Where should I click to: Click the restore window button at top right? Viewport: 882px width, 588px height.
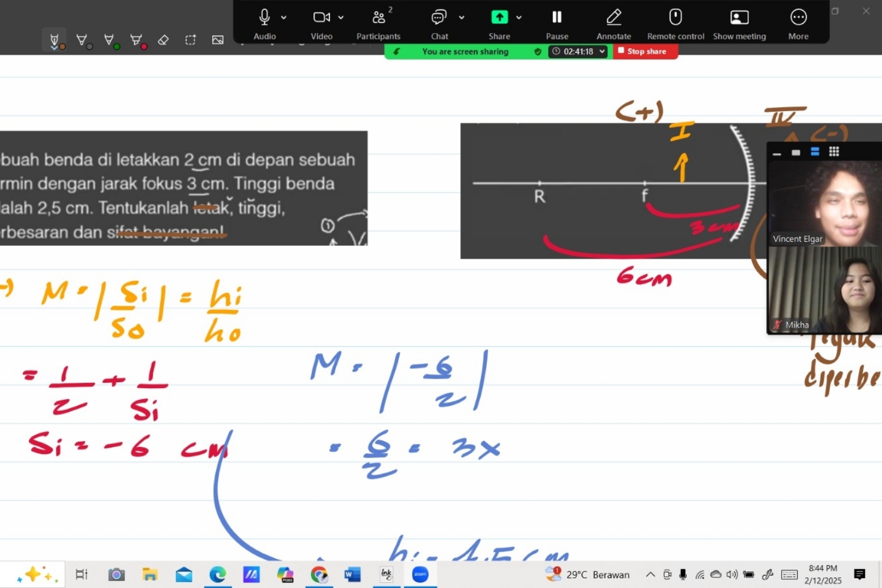click(835, 11)
